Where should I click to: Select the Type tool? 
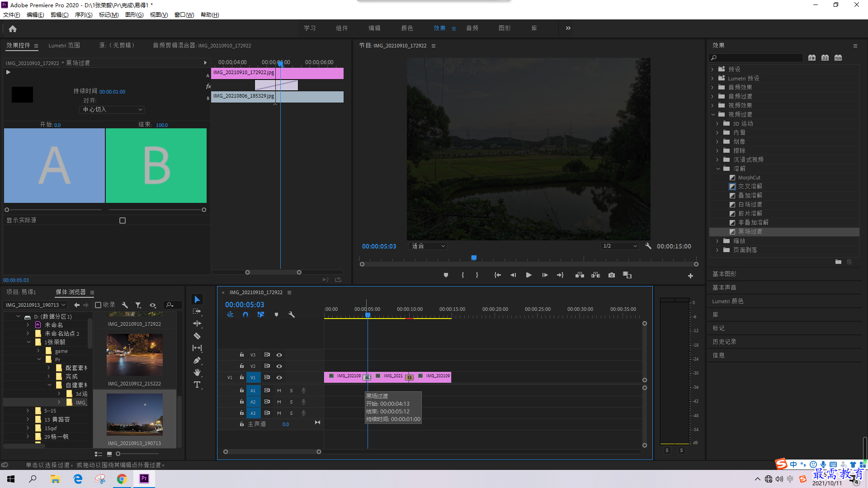coord(197,385)
